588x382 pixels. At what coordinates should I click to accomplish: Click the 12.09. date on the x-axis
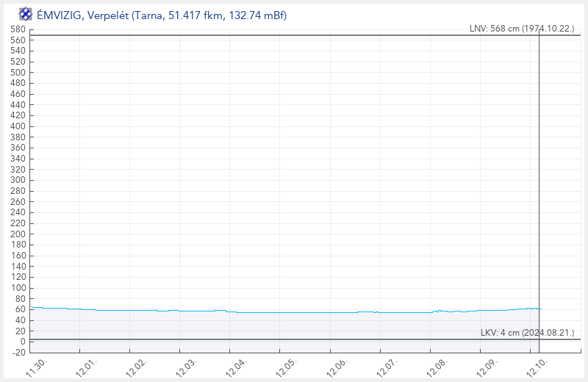click(487, 367)
